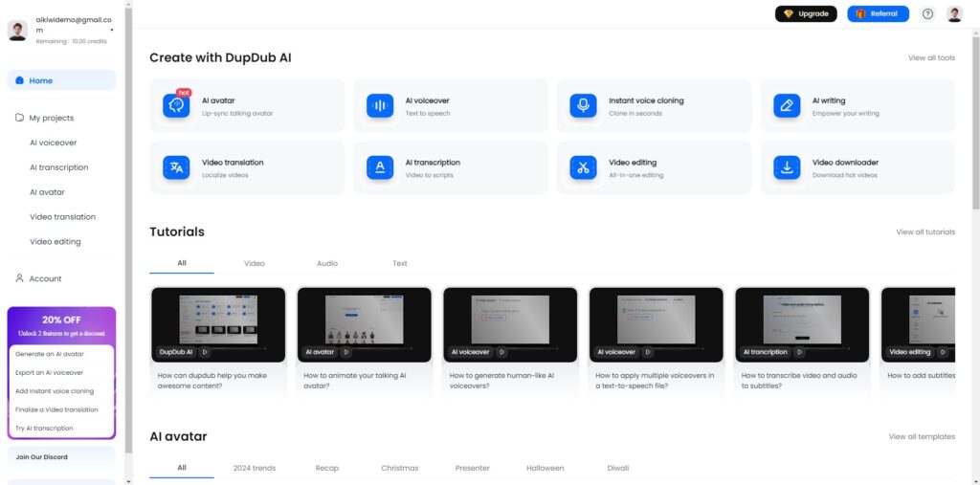Select the All tutorials tab
The image size is (980, 485).
tap(181, 263)
